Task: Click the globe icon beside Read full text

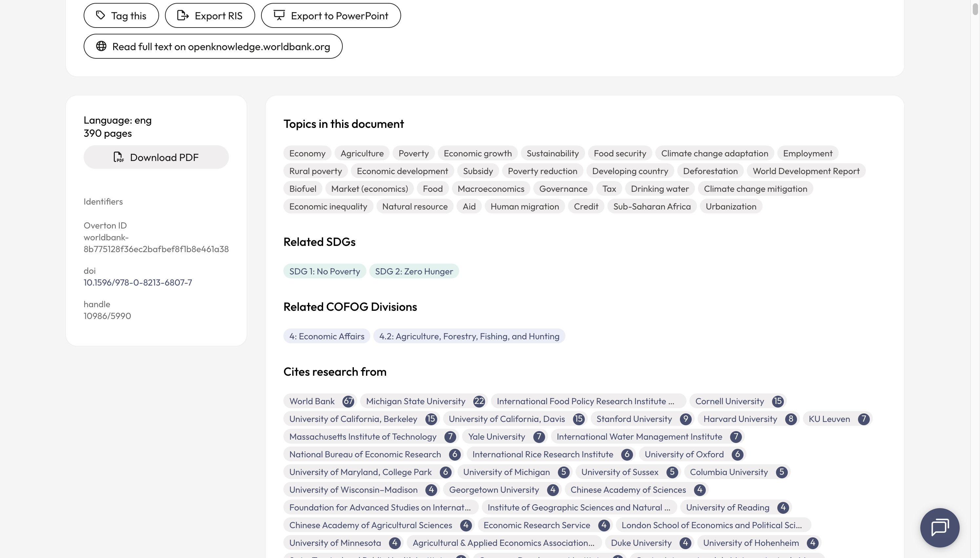Action: click(101, 46)
